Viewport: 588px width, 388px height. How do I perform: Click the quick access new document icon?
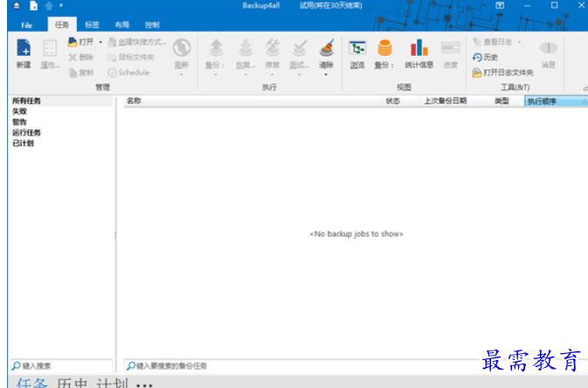tap(34, 5)
